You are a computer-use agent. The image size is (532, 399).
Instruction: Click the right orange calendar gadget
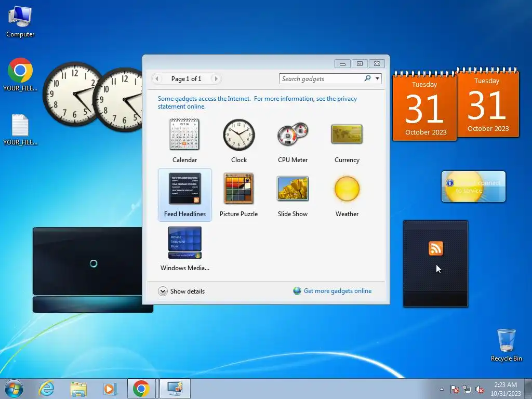tap(488, 102)
